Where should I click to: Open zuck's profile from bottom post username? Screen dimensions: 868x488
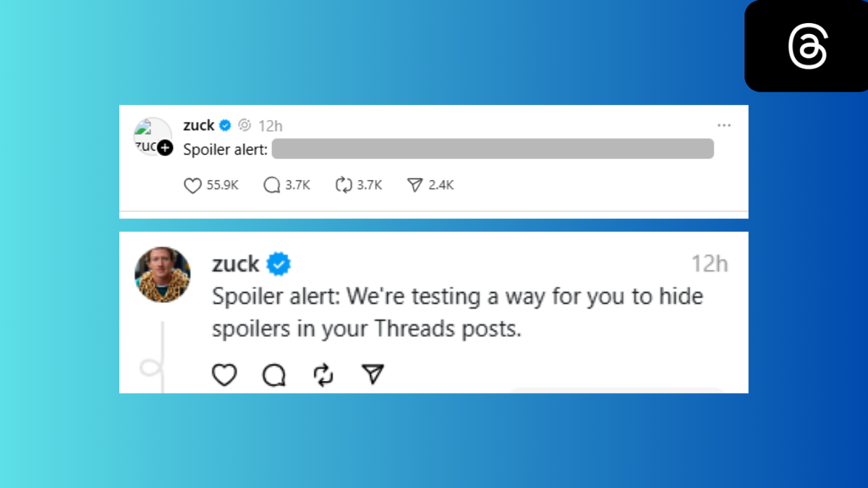tap(235, 264)
